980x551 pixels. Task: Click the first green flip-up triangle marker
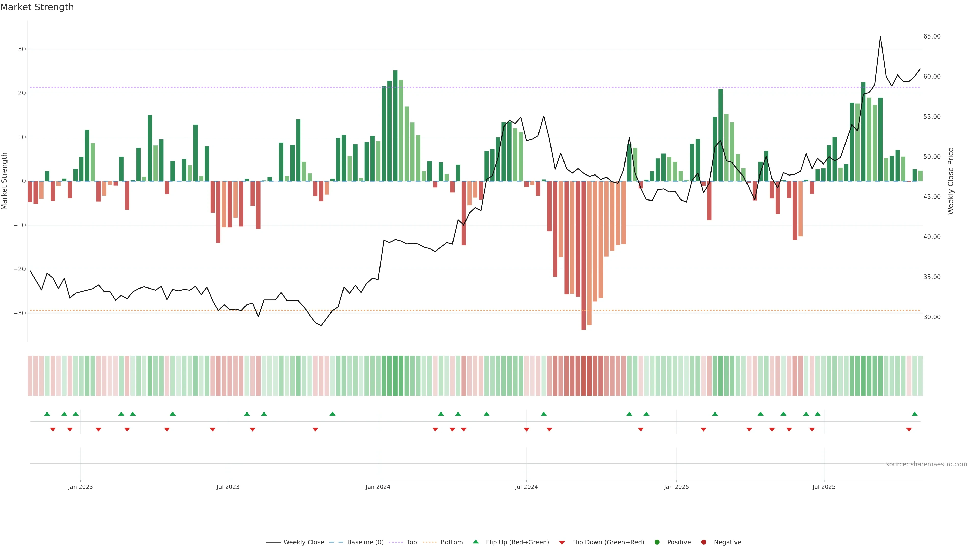pos(47,414)
